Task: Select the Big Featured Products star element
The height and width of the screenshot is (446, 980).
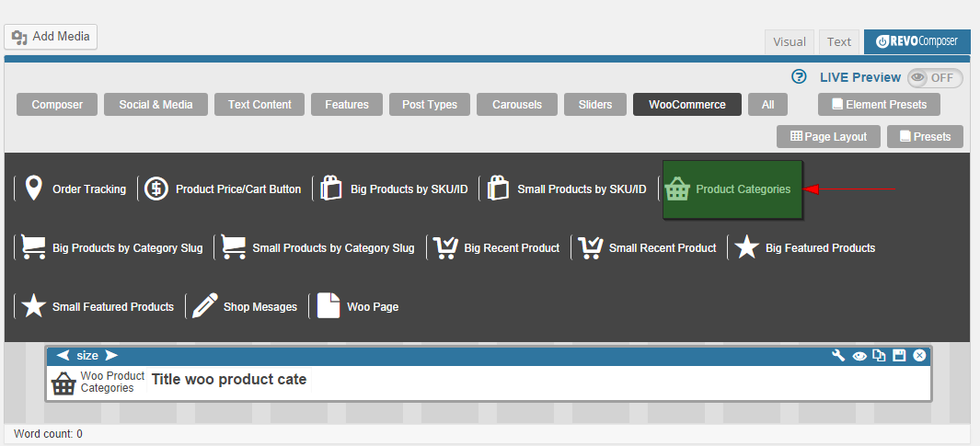Action: [x=805, y=247]
